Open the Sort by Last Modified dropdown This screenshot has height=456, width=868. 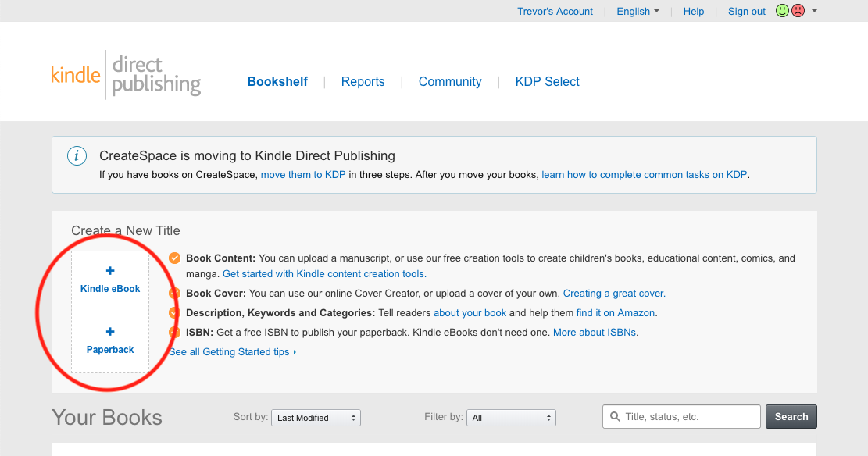click(x=316, y=418)
